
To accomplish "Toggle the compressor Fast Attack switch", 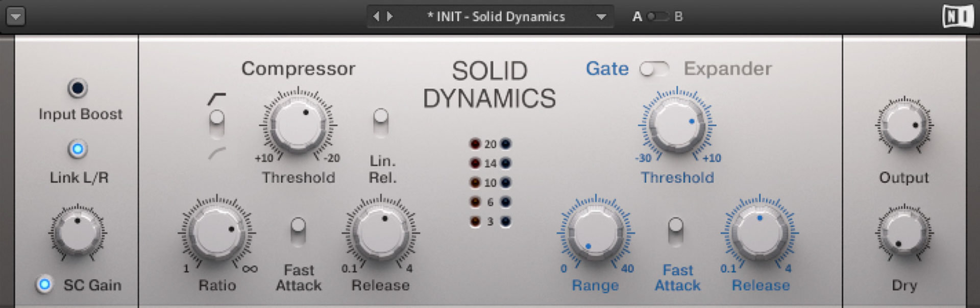I will tap(298, 231).
